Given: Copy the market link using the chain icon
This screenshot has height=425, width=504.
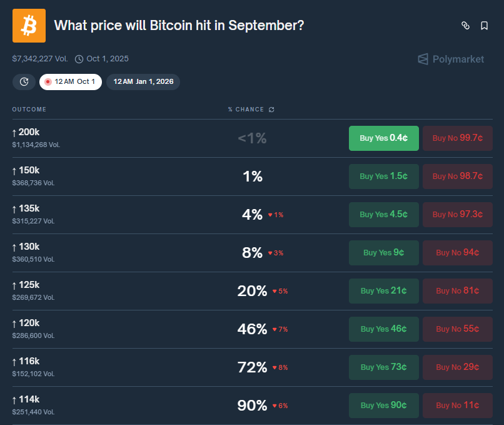Looking at the screenshot, I should (465, 25).
